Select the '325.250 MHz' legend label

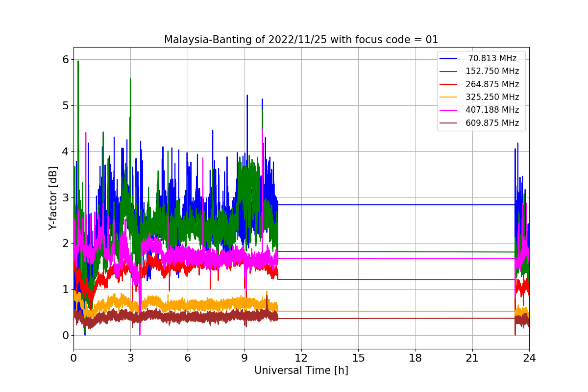(492, 97)
